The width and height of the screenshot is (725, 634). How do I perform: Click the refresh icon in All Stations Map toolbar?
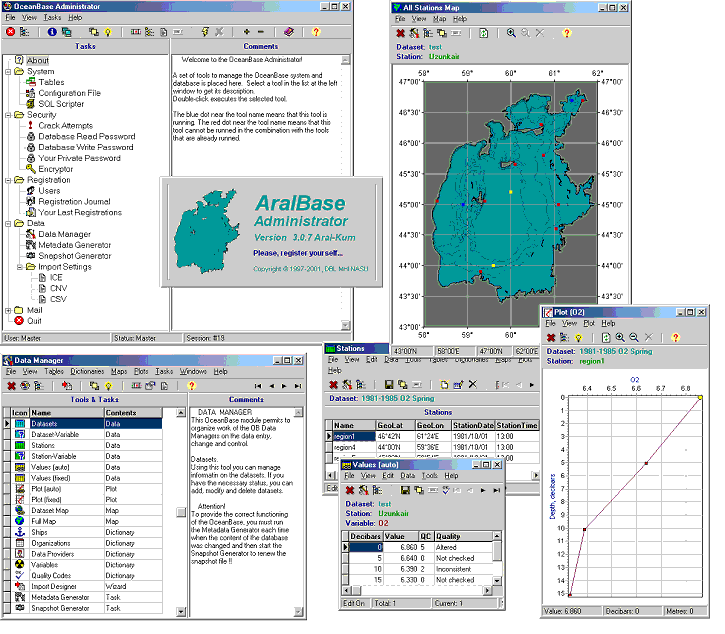[483, 33]
